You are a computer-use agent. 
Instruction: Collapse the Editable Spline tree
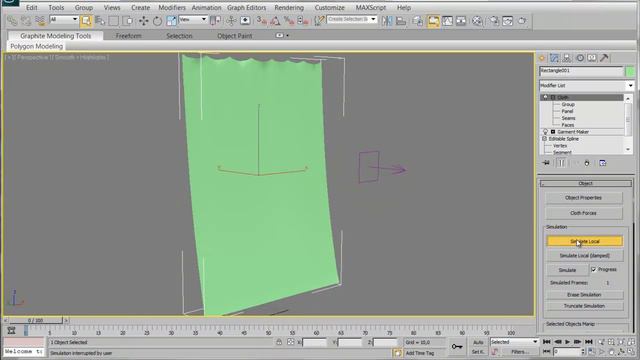point(544,139)
